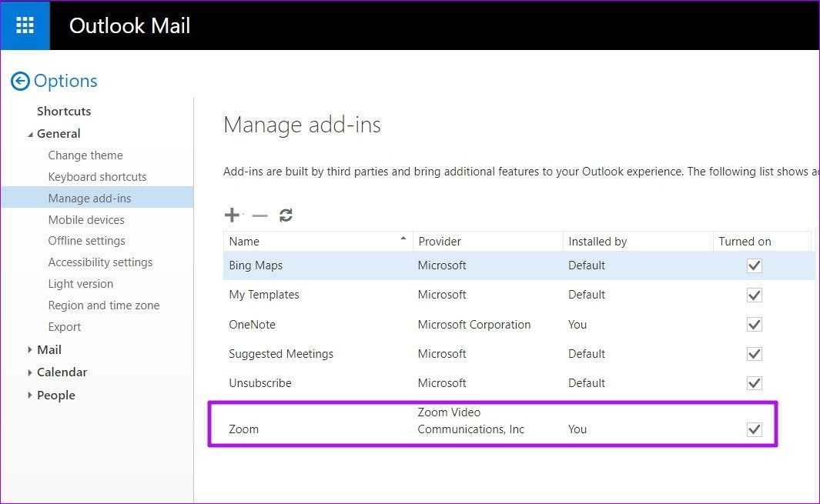
Task: Disable the Zoom add-in checkbox
Action: coord(755,429)
